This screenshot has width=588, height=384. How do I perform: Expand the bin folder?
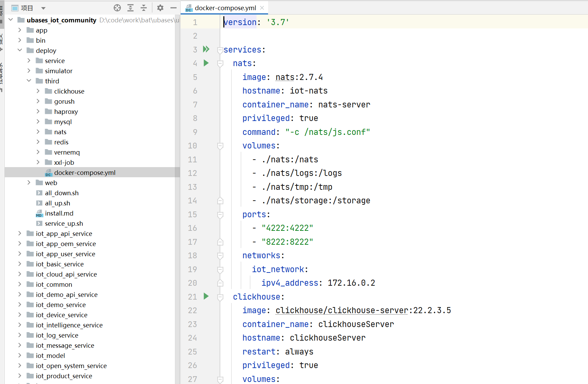coord(20,40)
